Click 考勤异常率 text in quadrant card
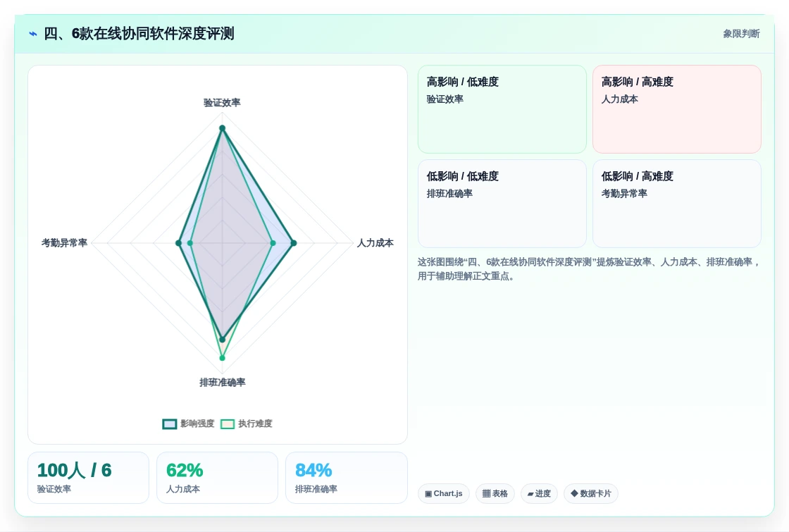This screenshot has width=789, height=532. point(624,194)
